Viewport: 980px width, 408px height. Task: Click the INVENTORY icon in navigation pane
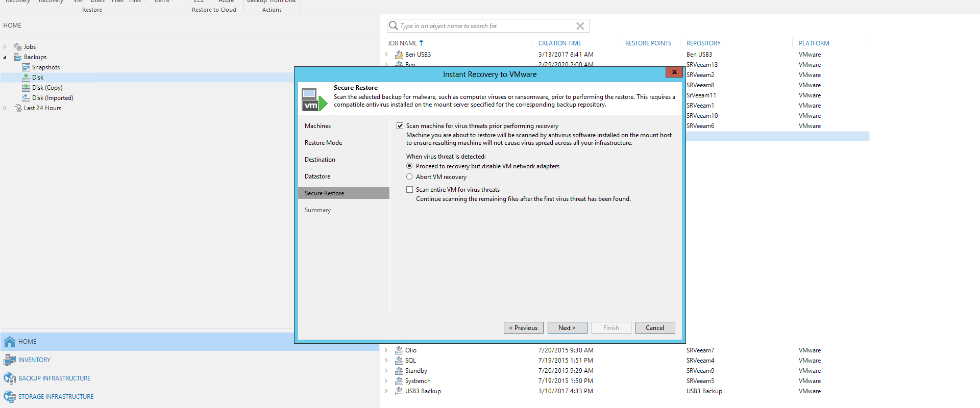coord(10,360)
